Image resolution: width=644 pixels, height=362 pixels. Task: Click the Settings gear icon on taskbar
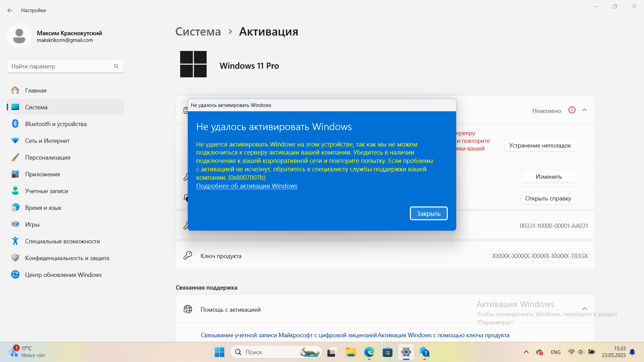(406, 352)
